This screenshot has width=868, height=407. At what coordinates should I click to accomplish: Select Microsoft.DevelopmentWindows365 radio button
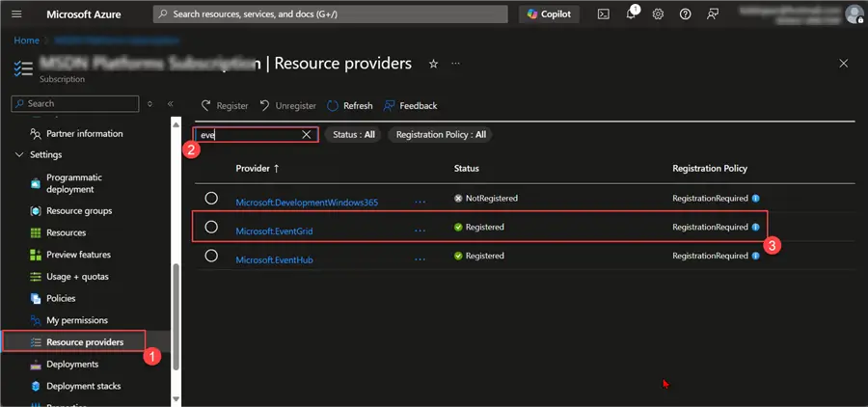click(211, 199)
